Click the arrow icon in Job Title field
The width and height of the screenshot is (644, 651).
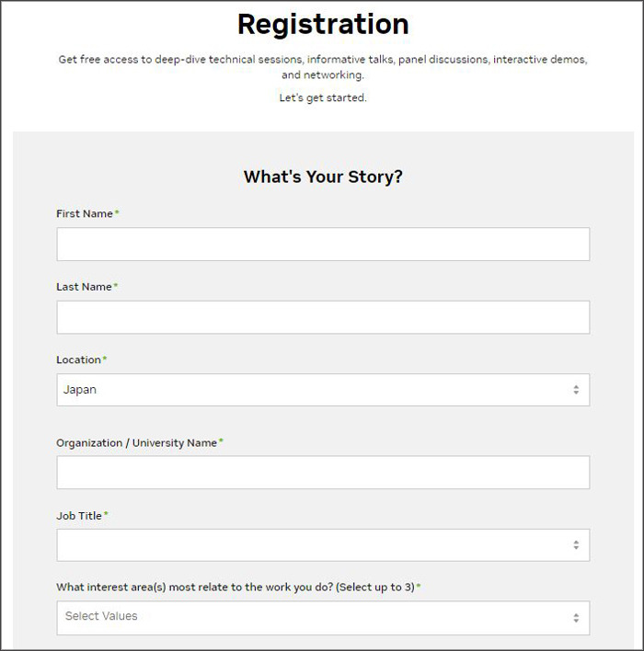point(576,544)
